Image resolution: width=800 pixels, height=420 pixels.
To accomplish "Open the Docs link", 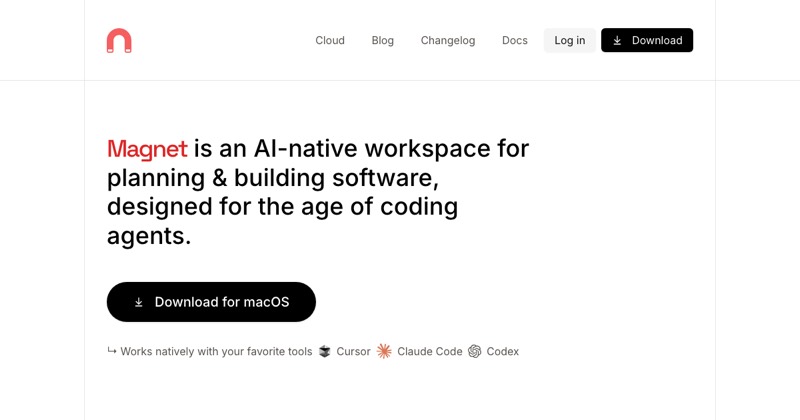I will 515,40.
